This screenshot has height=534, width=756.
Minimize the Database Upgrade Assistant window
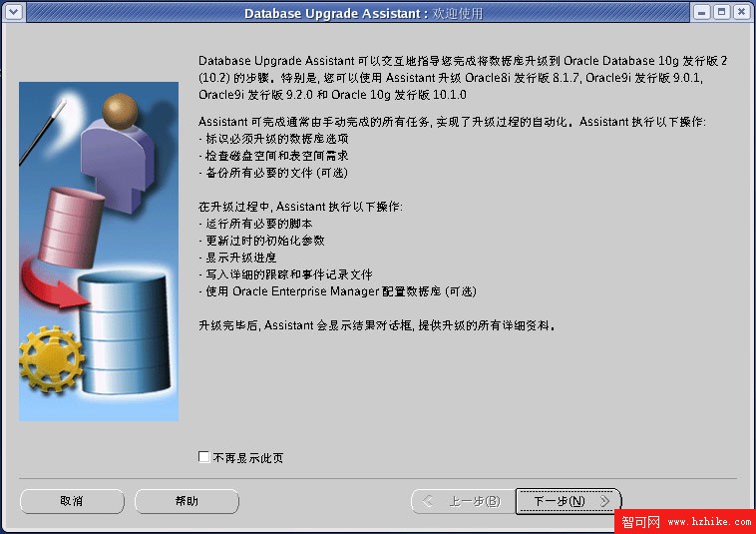[701, 12]
